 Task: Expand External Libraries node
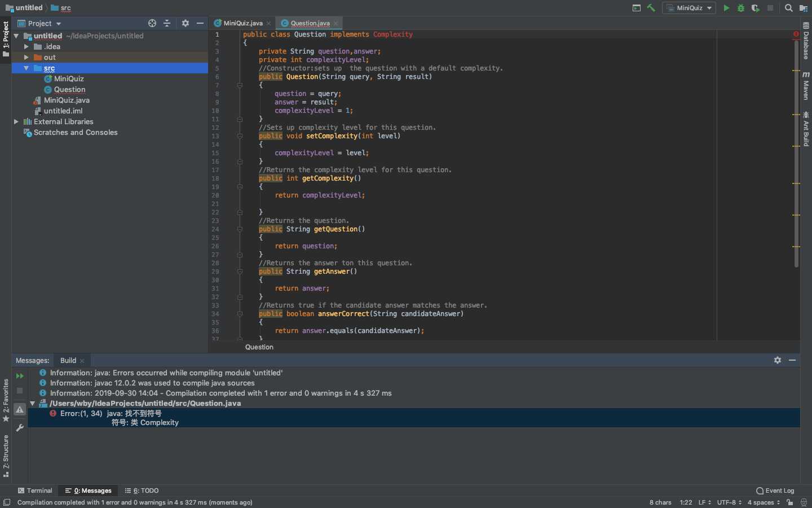coord(16,122)
